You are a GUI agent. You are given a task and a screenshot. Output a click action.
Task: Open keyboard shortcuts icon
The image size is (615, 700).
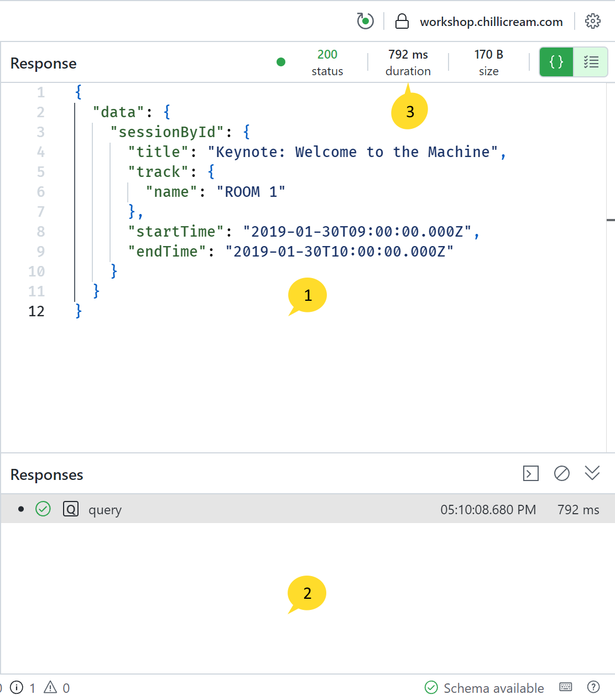point(566,687)
